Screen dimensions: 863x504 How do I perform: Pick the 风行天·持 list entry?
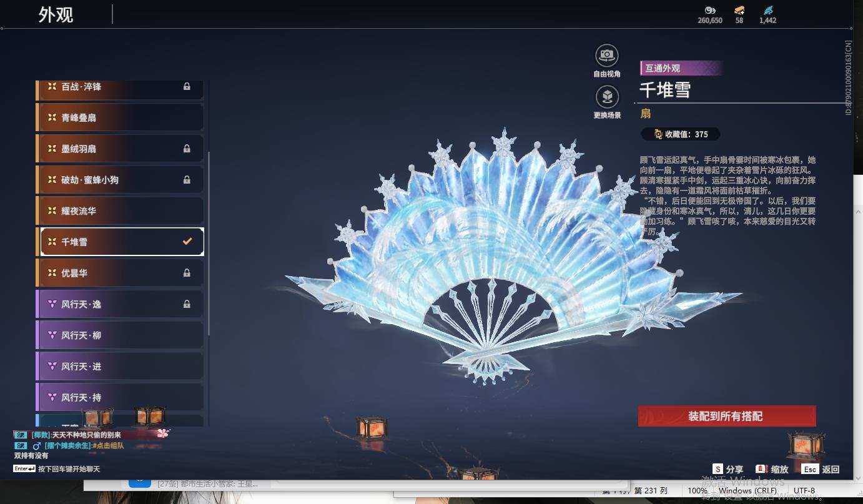pyautogui.click(x=120, y=397)
